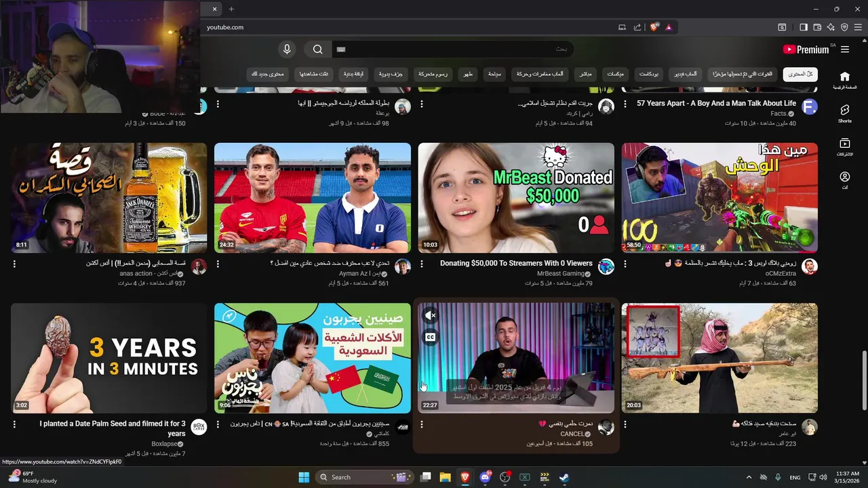Open File Explorer from the taskbar
Screen dimensions: 868x488
coord(445,477)
